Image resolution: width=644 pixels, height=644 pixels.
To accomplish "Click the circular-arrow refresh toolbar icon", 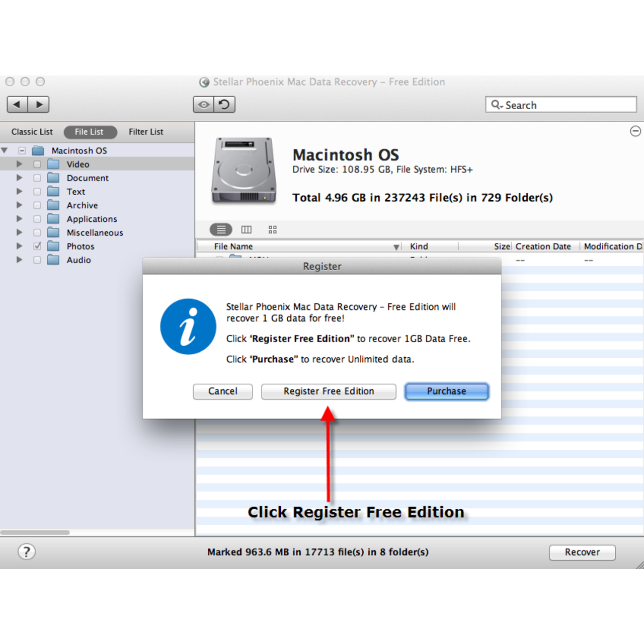I will (224, 105).
